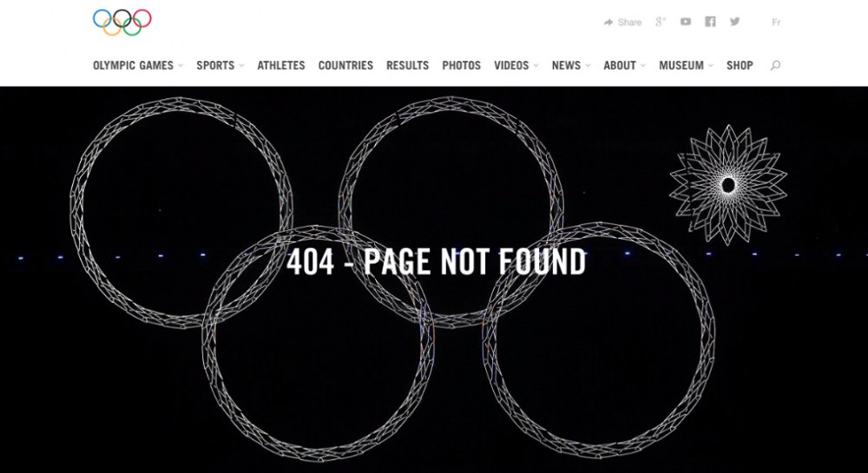Click the search magnifier icon
Viewport: 868px width, 473px height.
775,65
